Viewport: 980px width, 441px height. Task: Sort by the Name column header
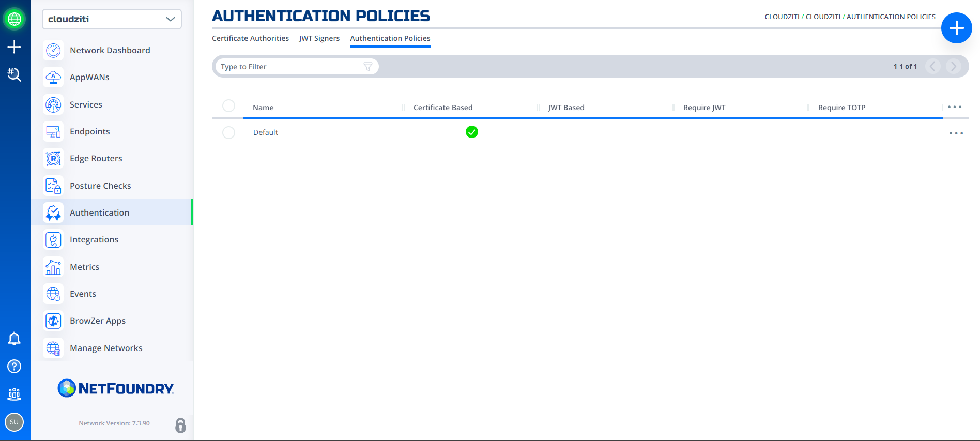click(x=263, y=108)
